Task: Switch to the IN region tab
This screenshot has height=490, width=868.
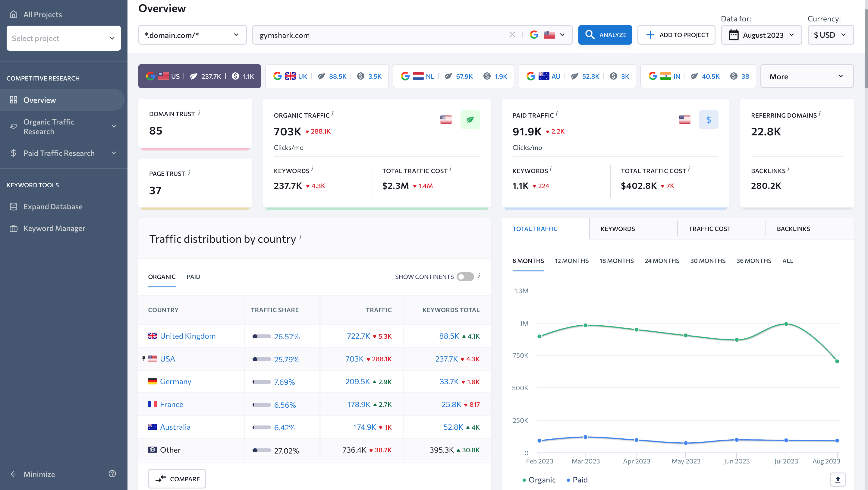Action: [x=698, y=76]
